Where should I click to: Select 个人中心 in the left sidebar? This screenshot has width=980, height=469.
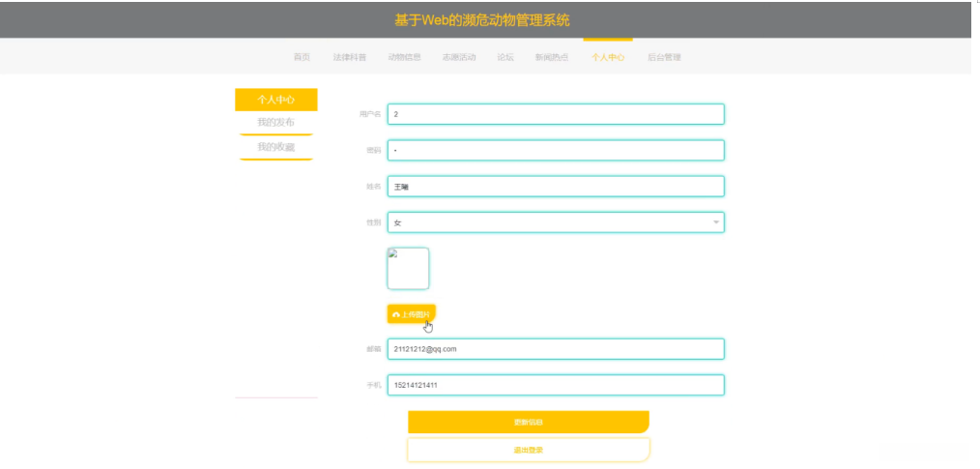[x=275, y=100]
